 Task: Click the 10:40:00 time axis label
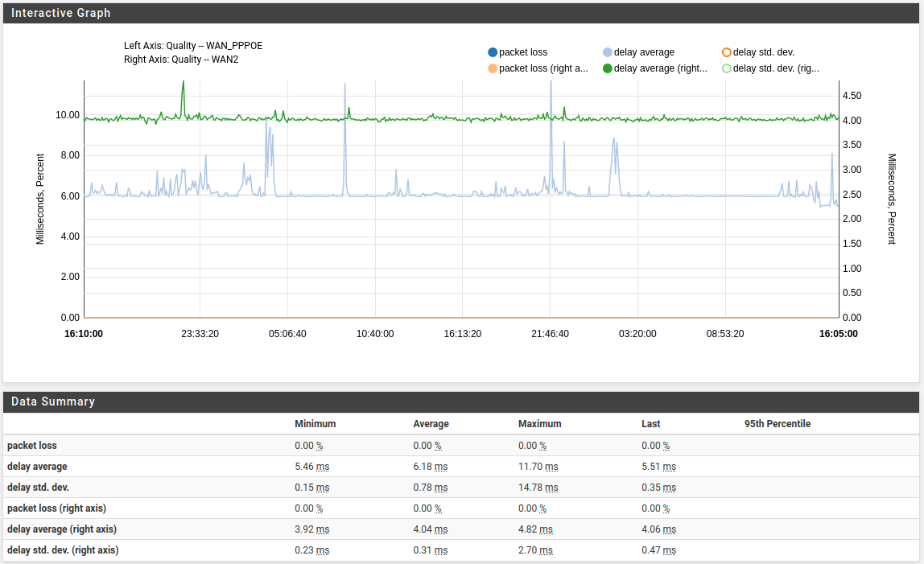point(375,334)
